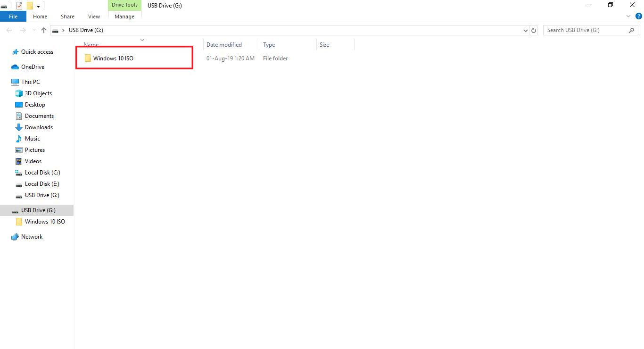Viewport: 644px width, 349px height.
Task: Open the Manage tab under Drive Tools
Action: click(x=124, y=17)
